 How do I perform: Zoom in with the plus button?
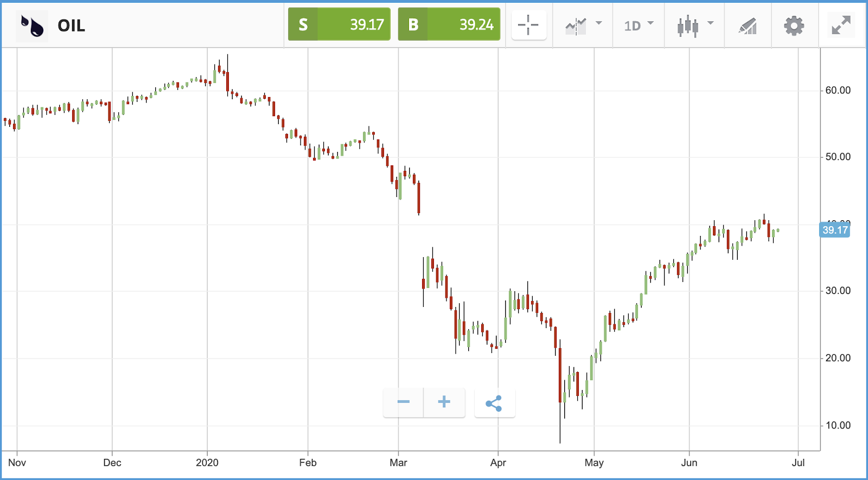coord(444,402)
